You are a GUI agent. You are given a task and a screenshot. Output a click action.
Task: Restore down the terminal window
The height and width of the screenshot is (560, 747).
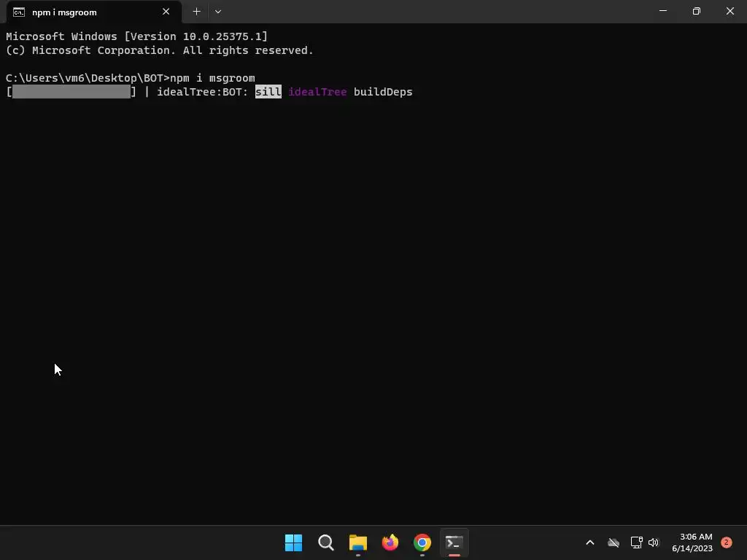tap(696, 11)
